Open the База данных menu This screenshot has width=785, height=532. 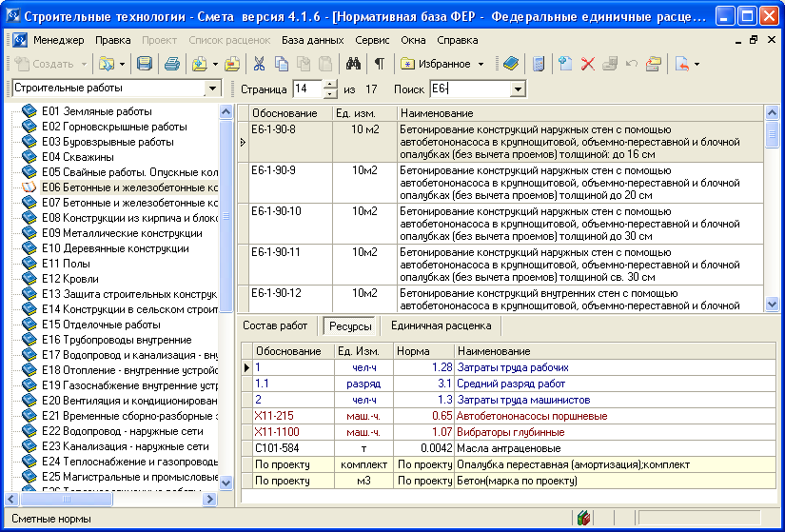[x=312, y=40]
